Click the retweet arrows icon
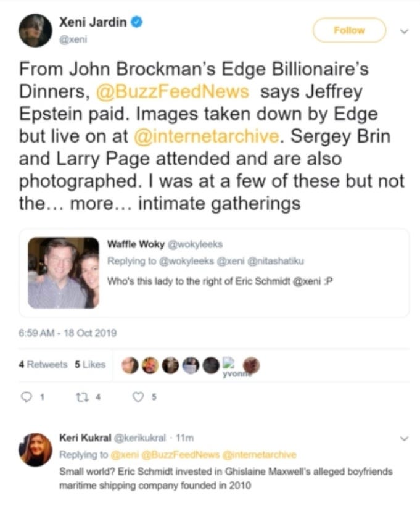Screen dimensions: 420x511 pyautogui.click(x=81, y=397)
